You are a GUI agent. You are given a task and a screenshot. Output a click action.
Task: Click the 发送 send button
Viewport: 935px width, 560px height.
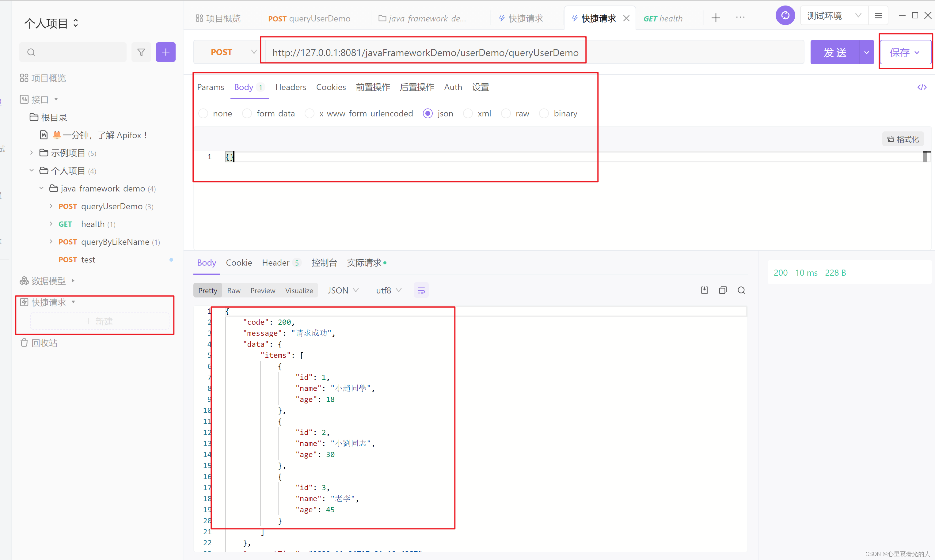pyautogui.click(x=835, y=52)
